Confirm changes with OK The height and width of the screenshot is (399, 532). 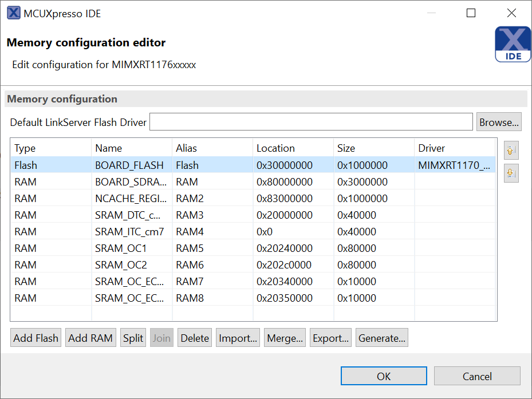pyautogui.click(x=383, y=376)
